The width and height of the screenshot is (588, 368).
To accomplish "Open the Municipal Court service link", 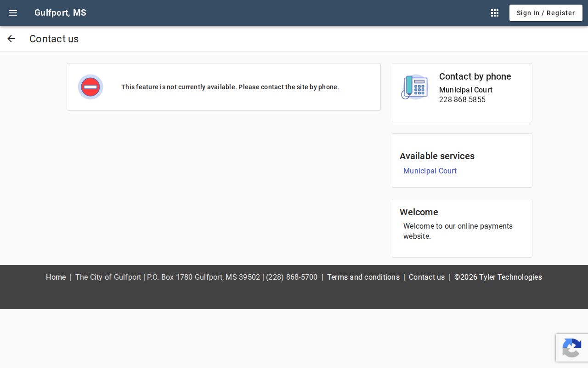I will (x=430, y=171).
